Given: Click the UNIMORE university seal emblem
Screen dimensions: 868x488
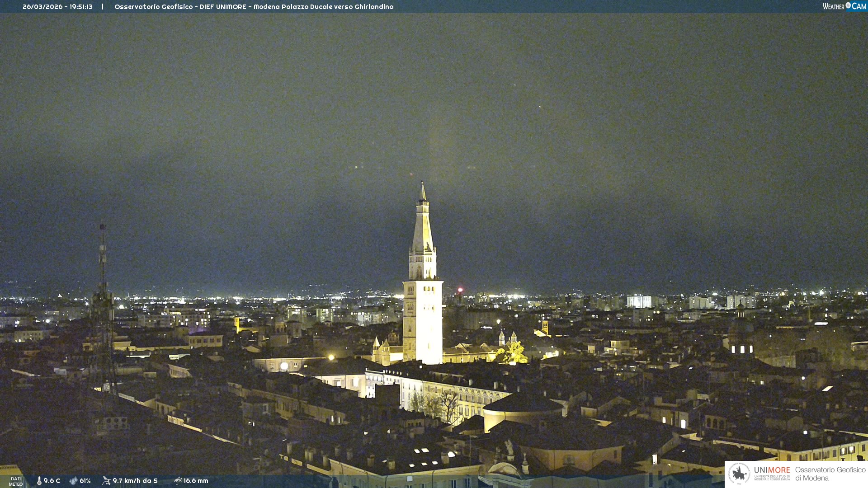Looking at the screenshot, I should (739, 474).
